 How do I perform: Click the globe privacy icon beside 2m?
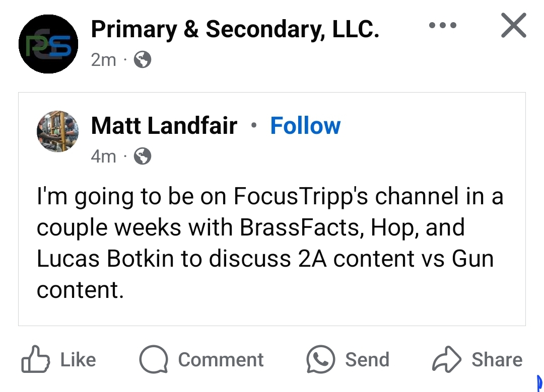tap(143, 59)
